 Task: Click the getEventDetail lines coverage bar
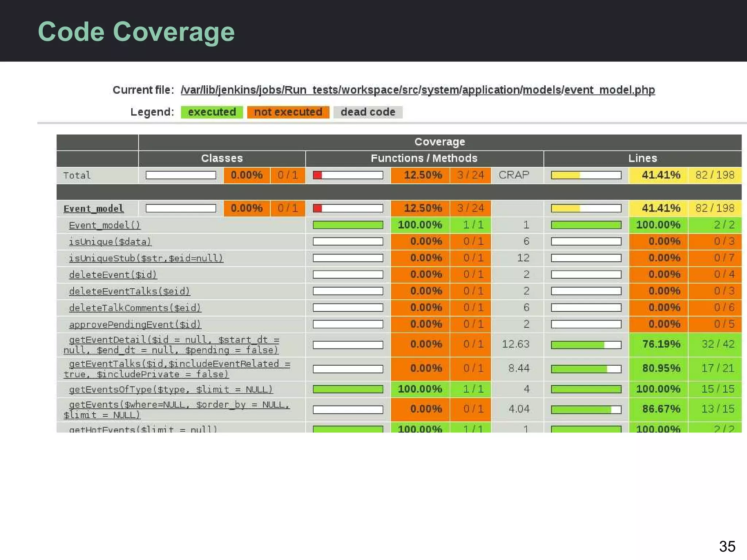(x=586, y=345)
